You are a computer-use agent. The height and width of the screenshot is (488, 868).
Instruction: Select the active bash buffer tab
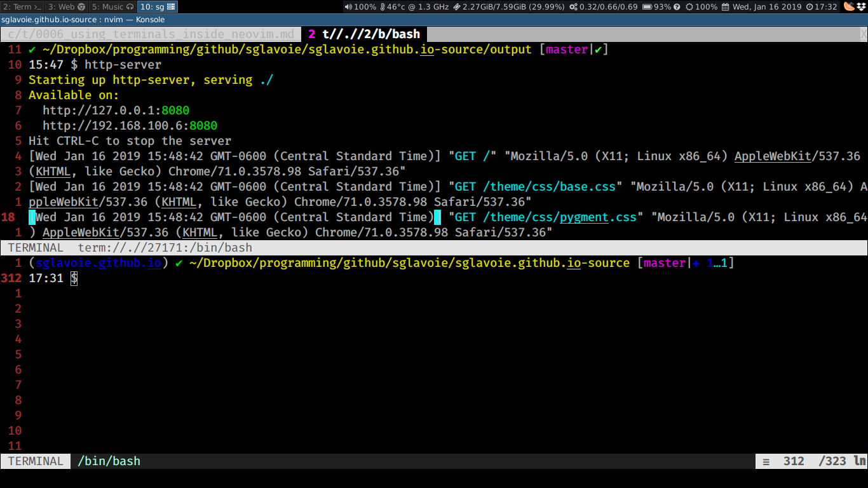[363, 34]
